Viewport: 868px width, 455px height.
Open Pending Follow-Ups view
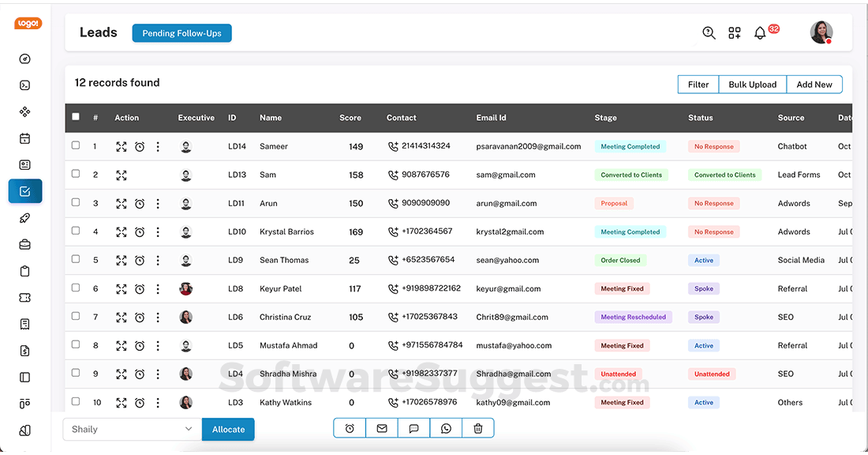(x=181, y=33)
